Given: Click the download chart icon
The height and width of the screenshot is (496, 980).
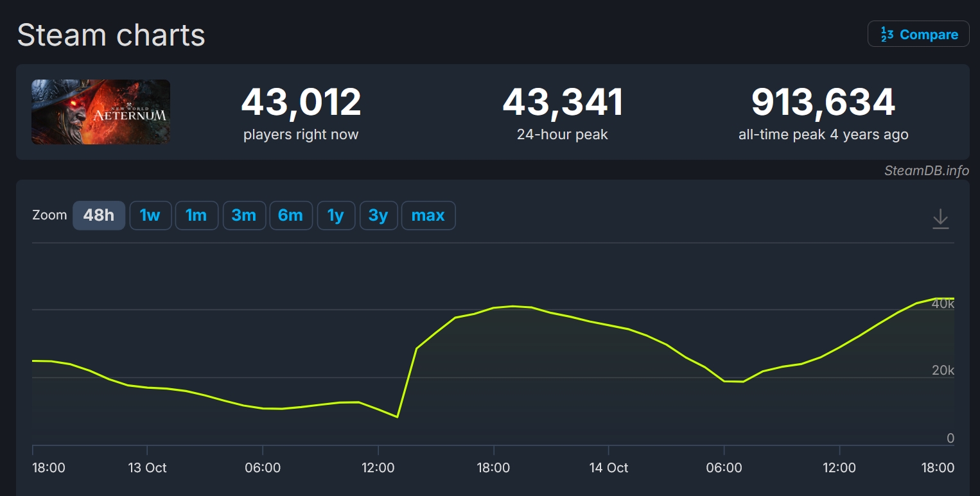Looking at the screenshot, I should [x=940, y=219].
